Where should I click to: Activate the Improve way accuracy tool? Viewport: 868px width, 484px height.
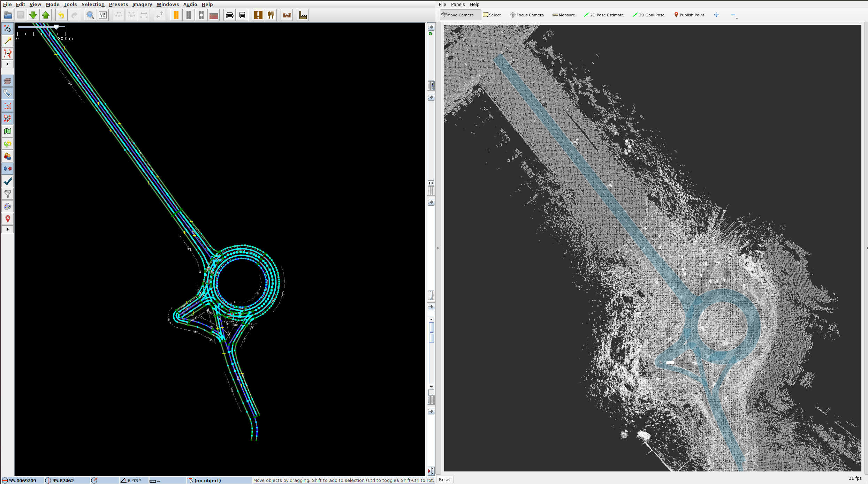coord(8,54)
